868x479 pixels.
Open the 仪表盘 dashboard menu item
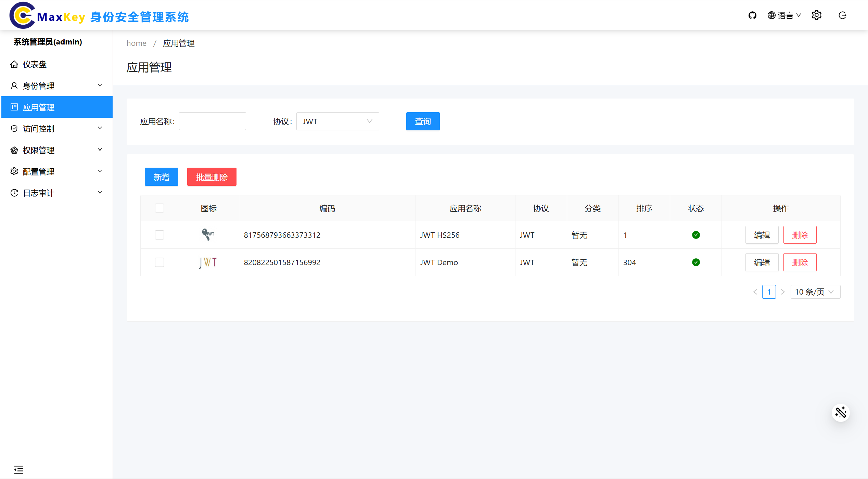(34, 64)
